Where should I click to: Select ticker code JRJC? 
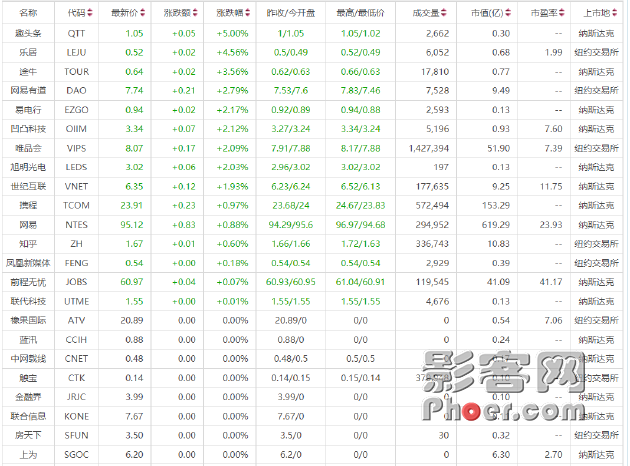[76, 397]
